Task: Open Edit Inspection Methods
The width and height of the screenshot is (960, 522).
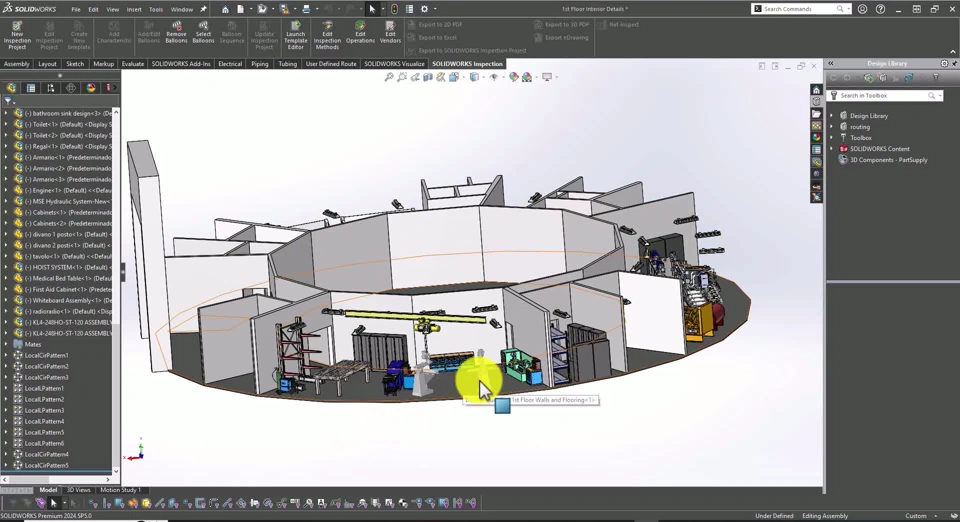Action: 327,35
